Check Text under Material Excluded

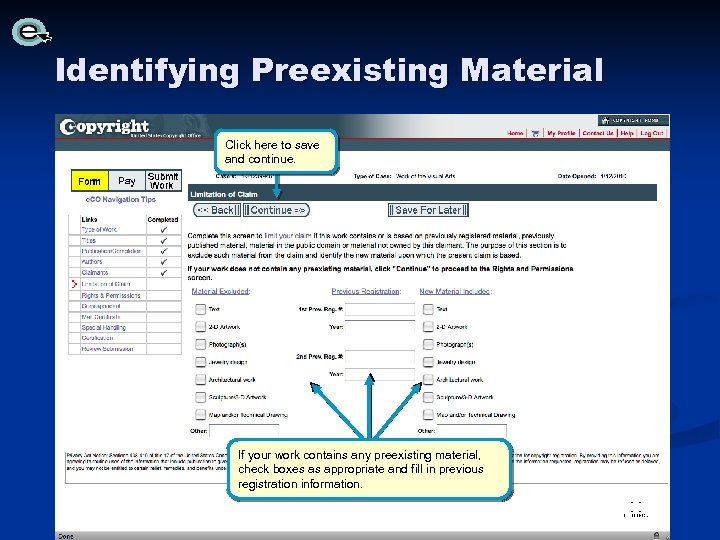pos(200,309)
